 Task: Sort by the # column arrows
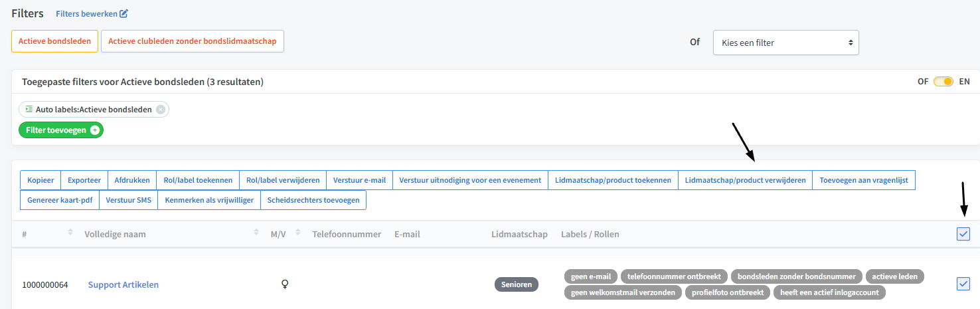tap(70, 233)
